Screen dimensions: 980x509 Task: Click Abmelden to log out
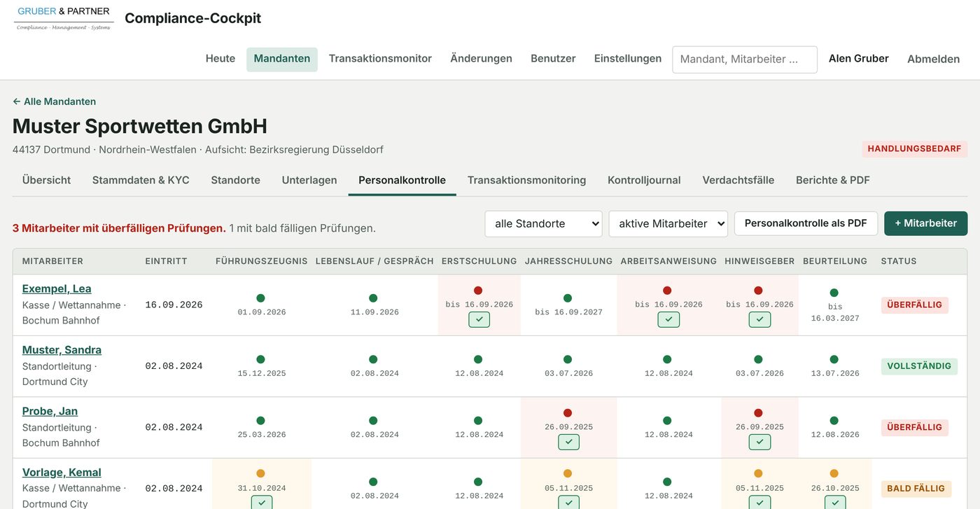933,59
